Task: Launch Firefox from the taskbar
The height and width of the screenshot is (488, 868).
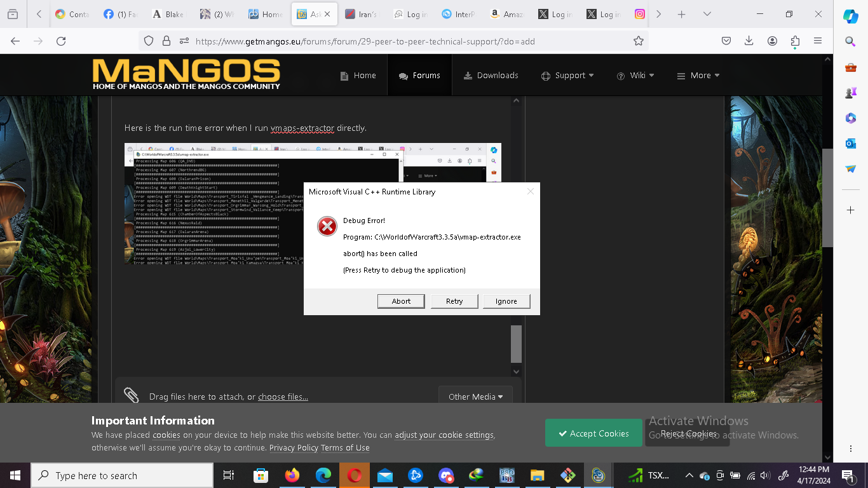Action: tap(292, 475)
